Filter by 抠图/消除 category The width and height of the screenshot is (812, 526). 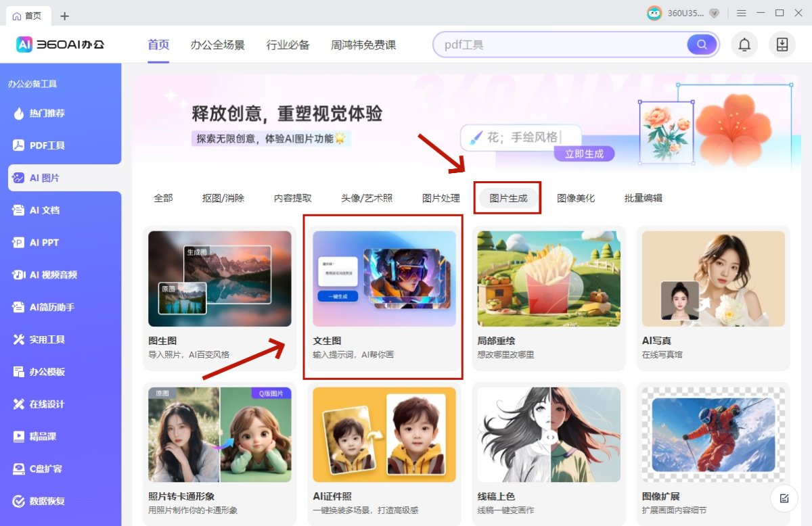click(x=223, y=198)
